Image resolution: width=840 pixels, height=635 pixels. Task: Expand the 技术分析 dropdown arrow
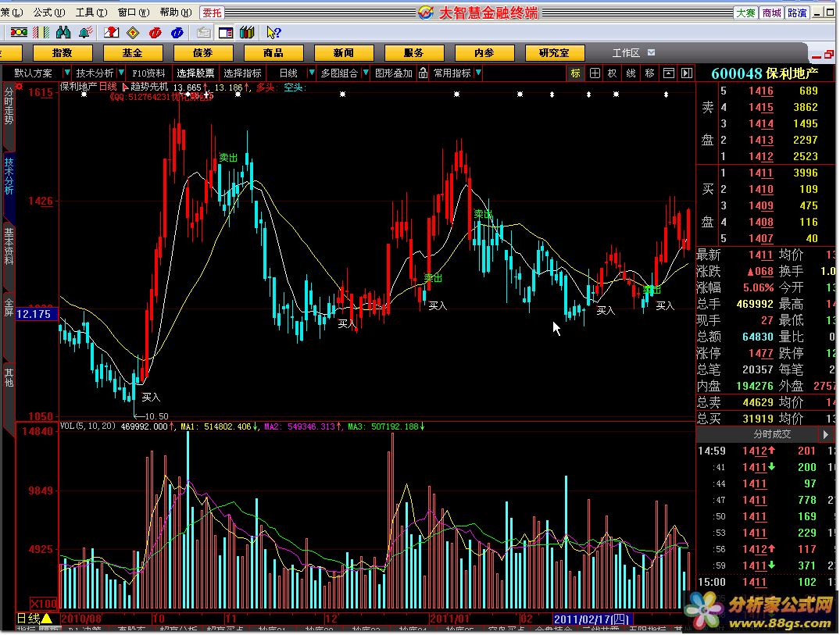pos(122,73)
